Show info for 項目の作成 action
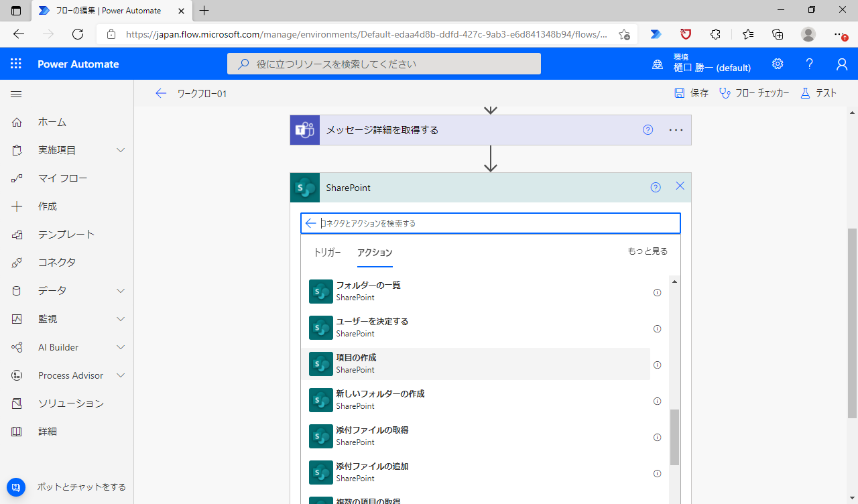 tap(658, 365)
